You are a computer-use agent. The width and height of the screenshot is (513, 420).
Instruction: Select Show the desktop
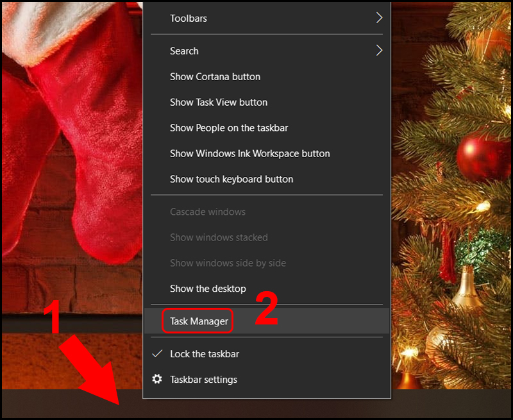coord(207,289)
